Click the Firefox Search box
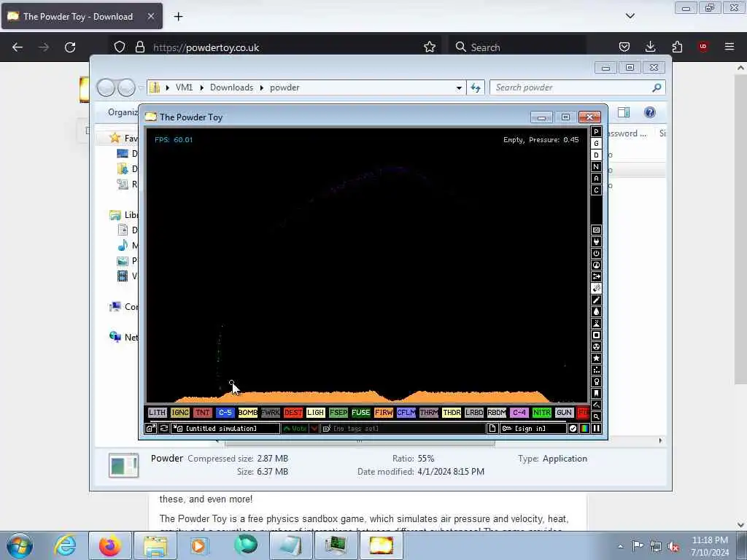 [x=517, y=47]
